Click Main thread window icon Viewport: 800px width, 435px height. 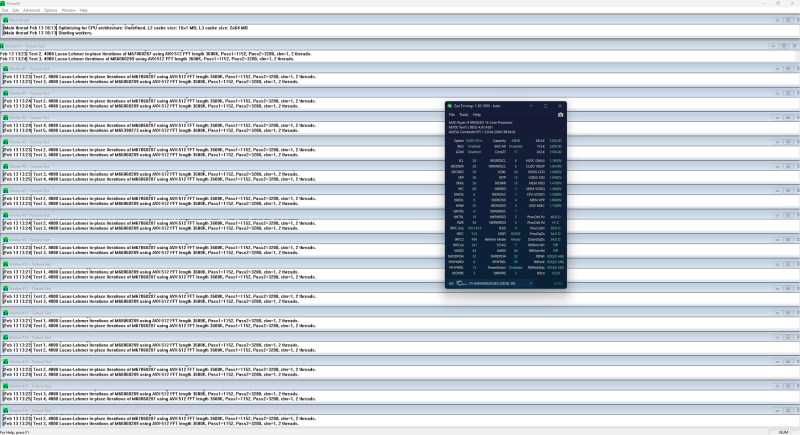[6, 20]
